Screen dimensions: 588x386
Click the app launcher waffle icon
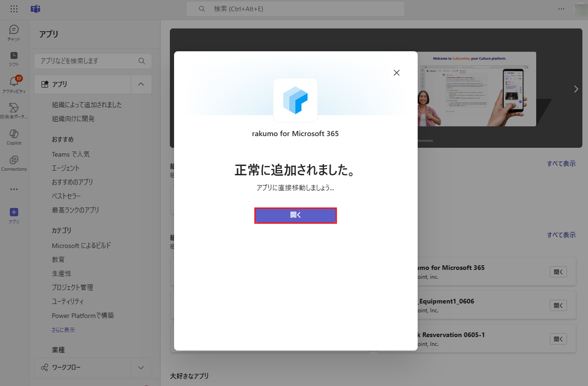[x=14, y=9]
